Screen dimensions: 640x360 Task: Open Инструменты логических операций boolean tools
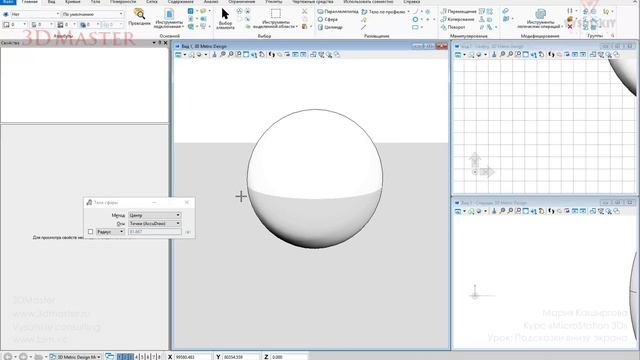point(540,19)
